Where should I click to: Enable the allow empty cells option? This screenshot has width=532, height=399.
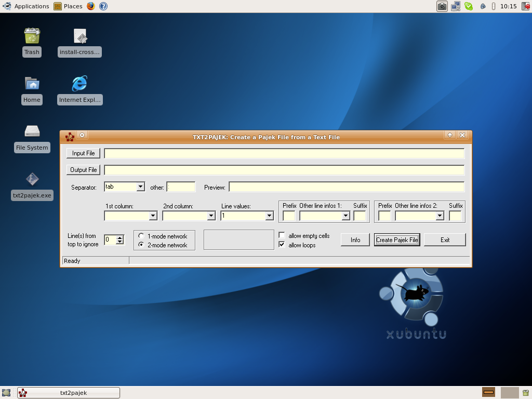click(282, 235)
